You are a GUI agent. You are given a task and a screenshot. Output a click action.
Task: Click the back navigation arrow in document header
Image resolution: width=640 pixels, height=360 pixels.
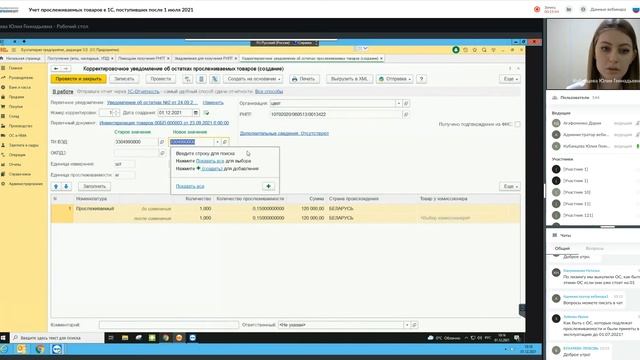coord(56,69)
